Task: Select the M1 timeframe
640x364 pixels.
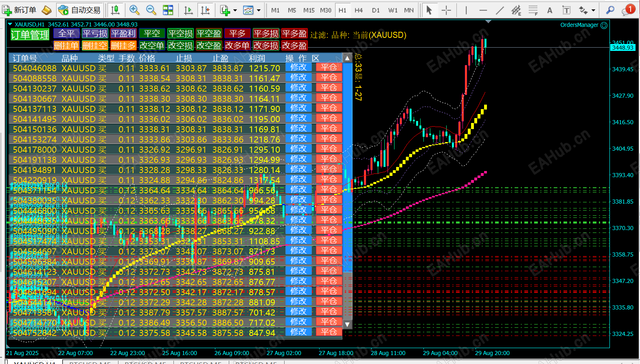Action: click(x=276, y=10)
